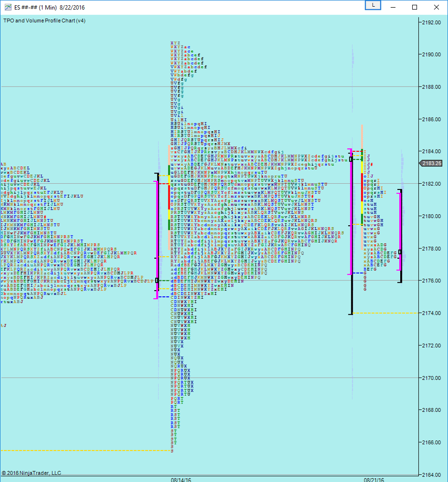This screenshot has width=448, height=482.
Task: Select yellow dashed line at 2174 price level
Action: coord(387,313)
